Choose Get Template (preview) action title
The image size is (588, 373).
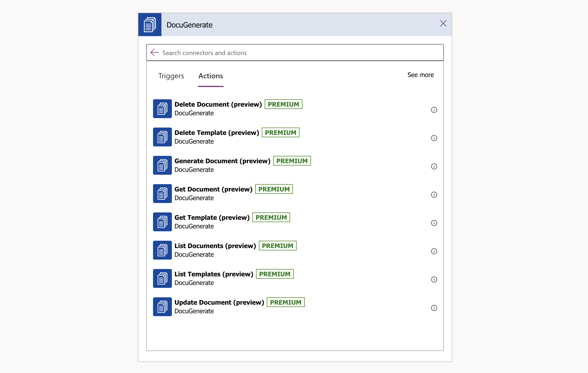coord(212,217)
